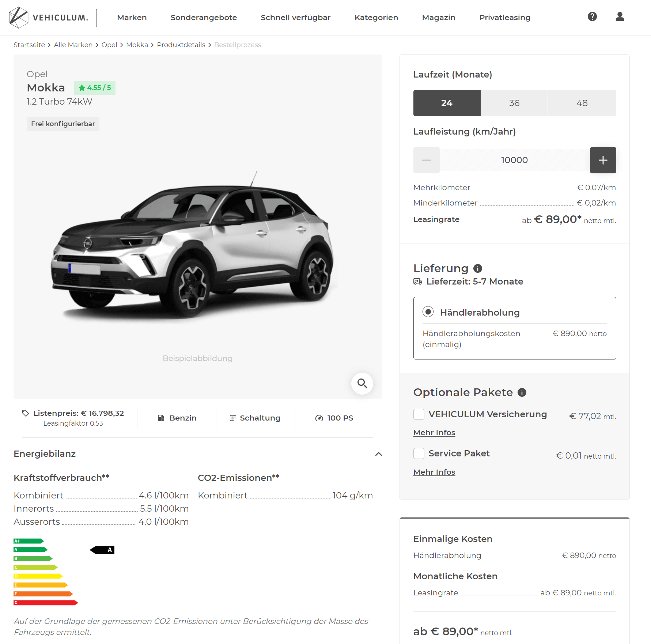Click the Beispielabbildung caption
Image resolution: width=651 pixels, height=644 pixels.
click(197, 358)
